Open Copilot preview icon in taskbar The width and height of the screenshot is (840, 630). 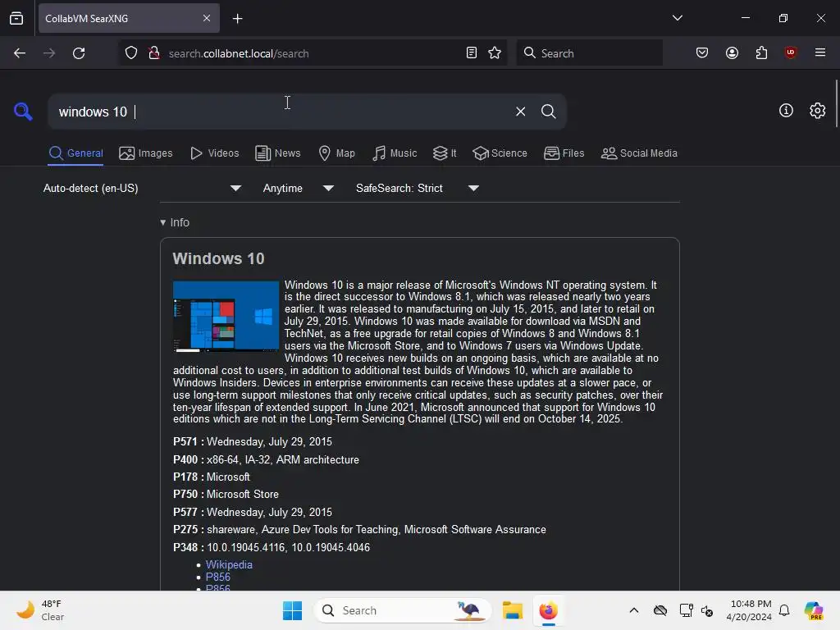814,610
